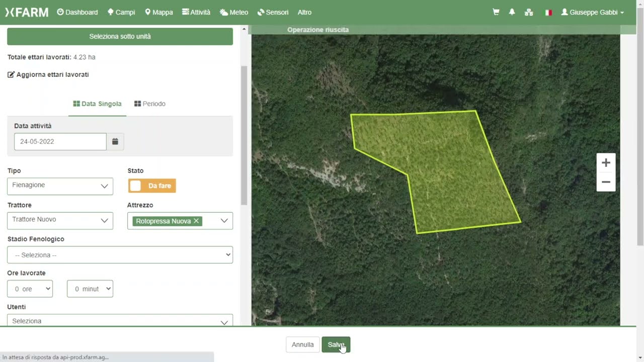Image resolution: width=644 pixels, height=362 pixels.
Task: Click the form panel scroll-up arrow
Action: click(x=244, y=29)
